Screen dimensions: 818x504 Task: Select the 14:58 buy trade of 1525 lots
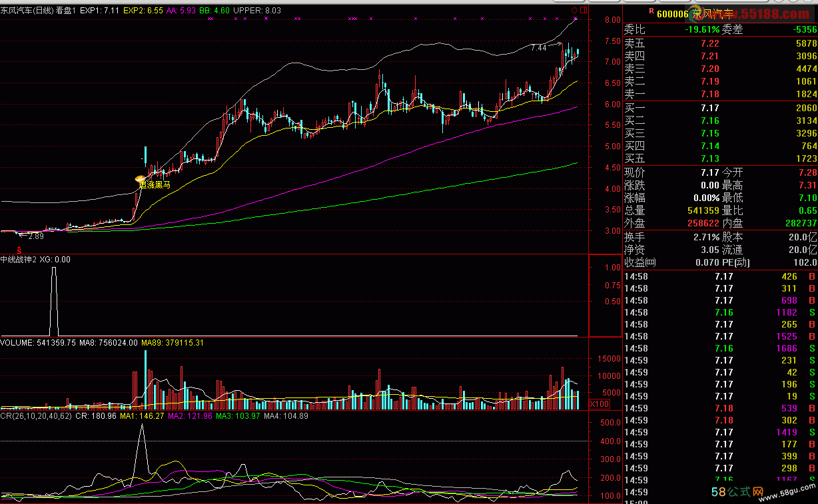720,336
